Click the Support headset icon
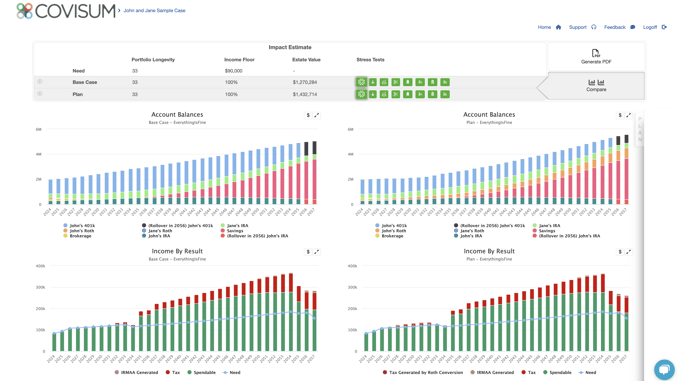The width and height of the screenshot is (678, 381). (x=594, y=27)
